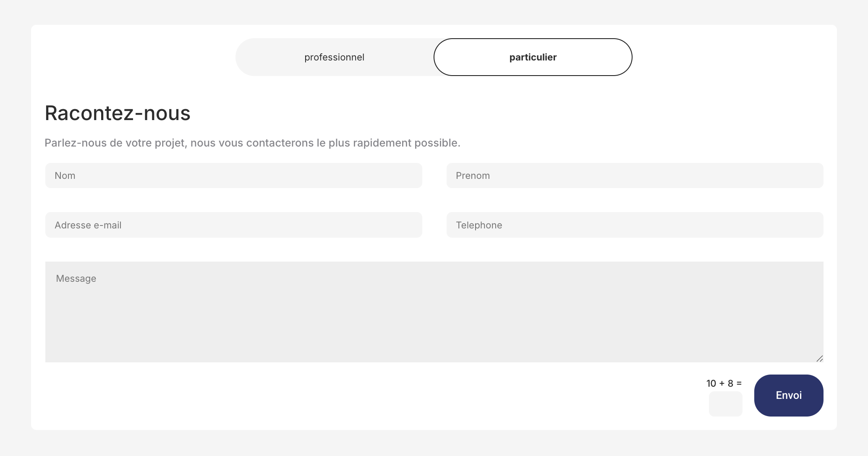Select the Adresse e-mail field
Screen dimensions: 868x456
pos(233,225)
